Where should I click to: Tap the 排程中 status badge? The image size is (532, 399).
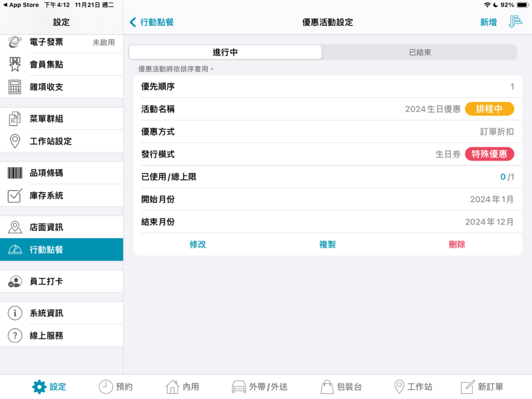489,109
